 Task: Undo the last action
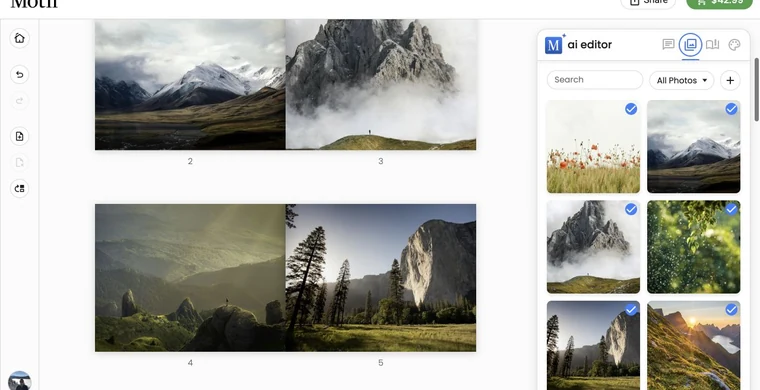(19, 75)
